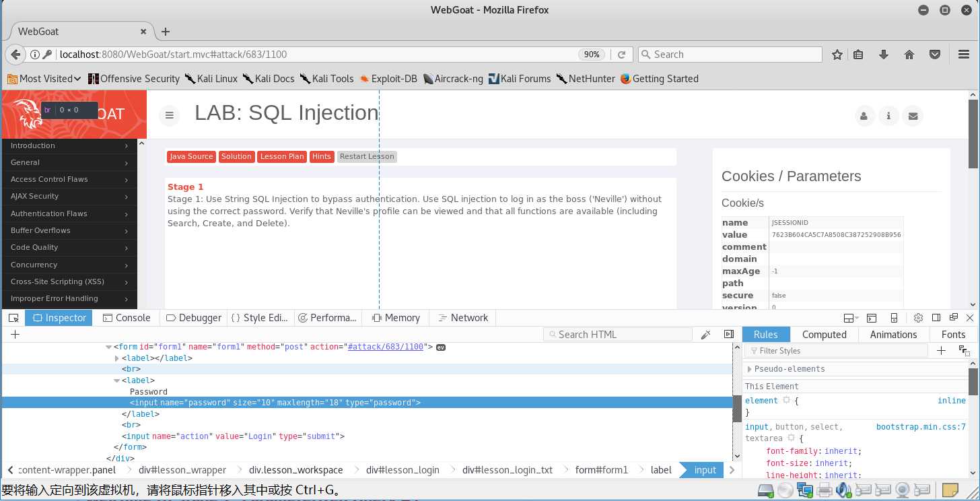This screenshot has width=980, height=501.
Task: Show bookmarks list icon in Firefox toolbar
Action: 858,55
